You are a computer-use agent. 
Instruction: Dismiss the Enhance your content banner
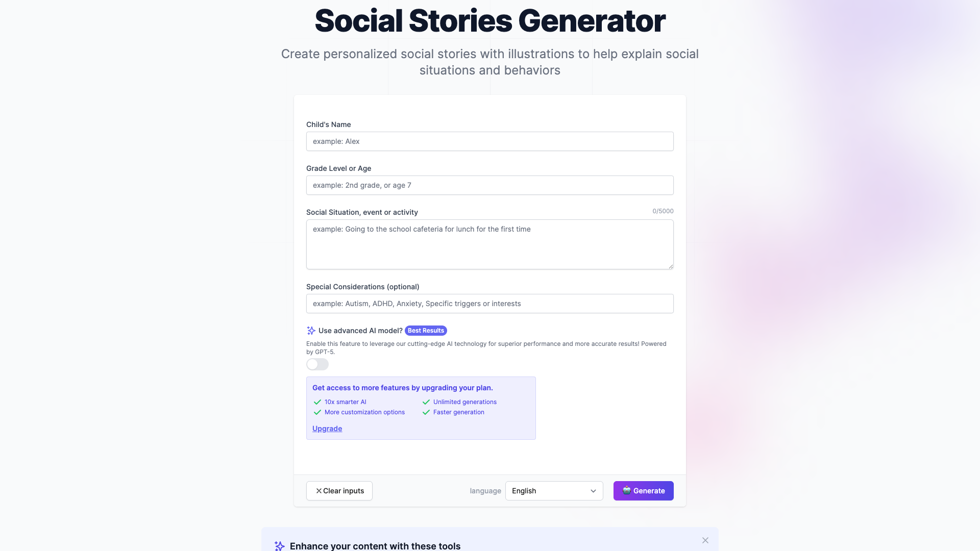tap(705, 540)
